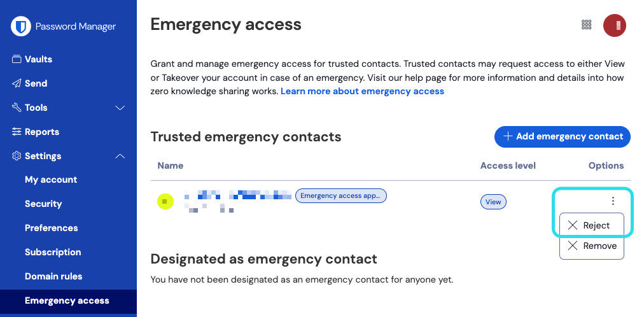The height and width of the screenshot is (317, 644).
Task: Open Domain rules settings
Action: click(x=53, y=276)
